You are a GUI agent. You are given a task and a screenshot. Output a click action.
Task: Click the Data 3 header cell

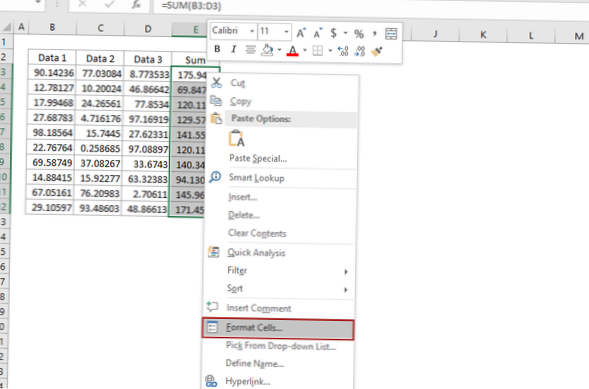(x=148, y=59)
